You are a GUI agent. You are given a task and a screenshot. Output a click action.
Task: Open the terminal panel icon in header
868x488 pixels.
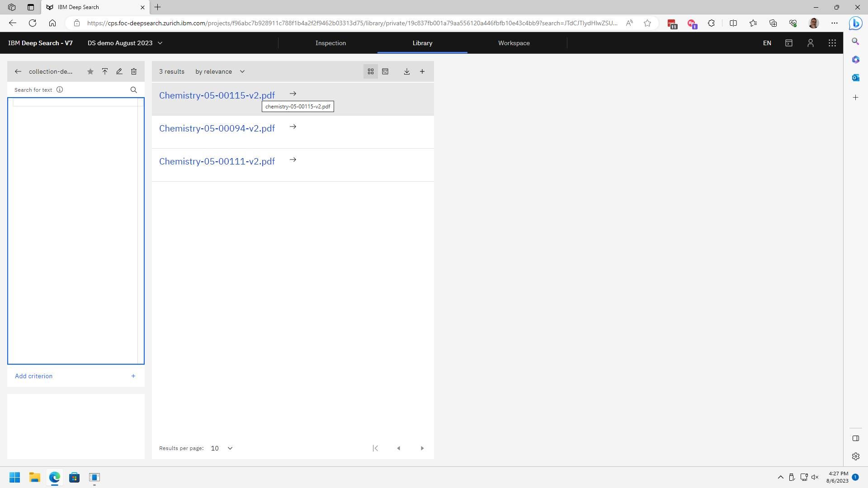click(789, 43)
